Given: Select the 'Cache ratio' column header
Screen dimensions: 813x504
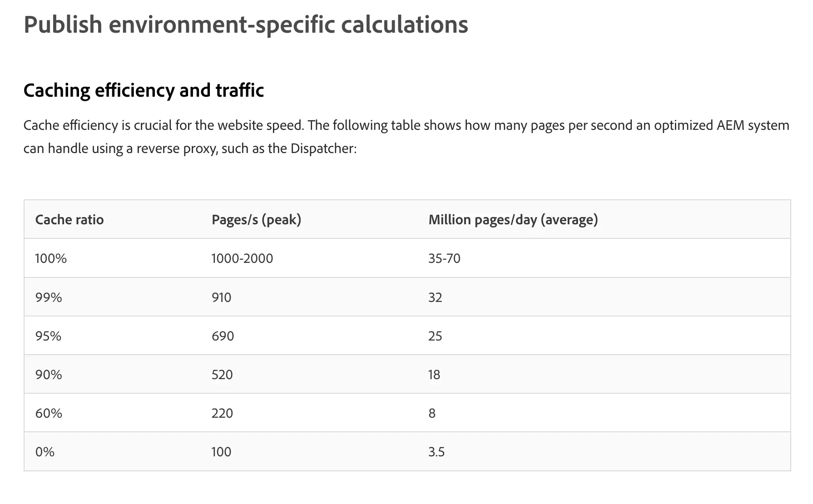Looking at the screenshot, I should click(69, 220).
